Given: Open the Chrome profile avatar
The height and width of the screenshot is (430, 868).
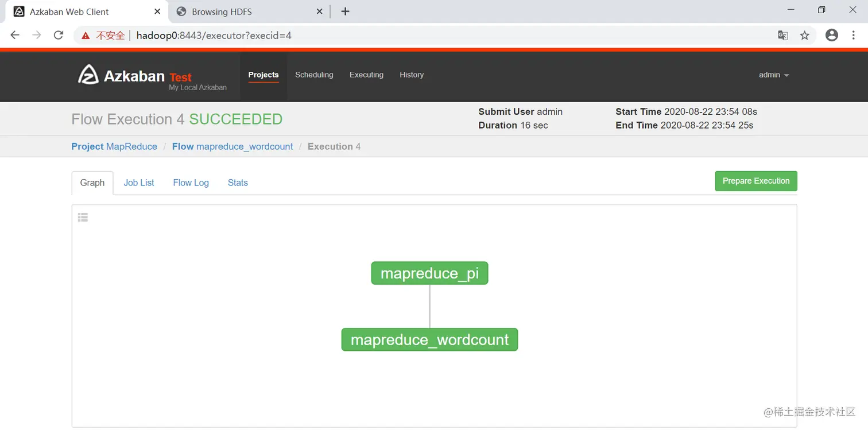Looking at the screenshot, I should click(x=831, y=35).
